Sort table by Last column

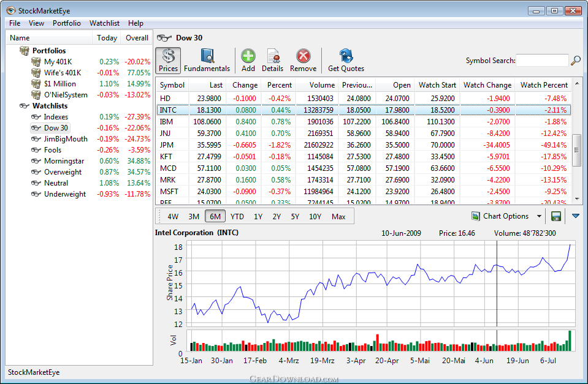[208, 85]
